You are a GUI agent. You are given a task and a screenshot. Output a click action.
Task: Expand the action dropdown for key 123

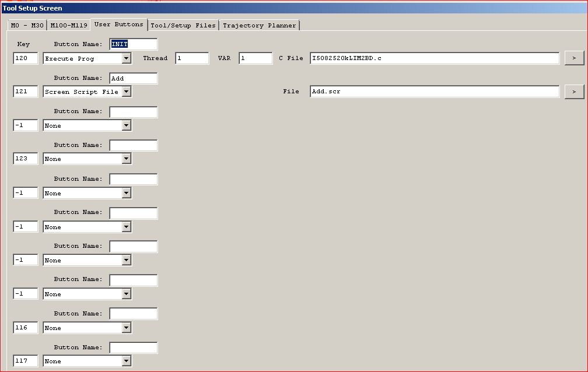tap(127, 159)
